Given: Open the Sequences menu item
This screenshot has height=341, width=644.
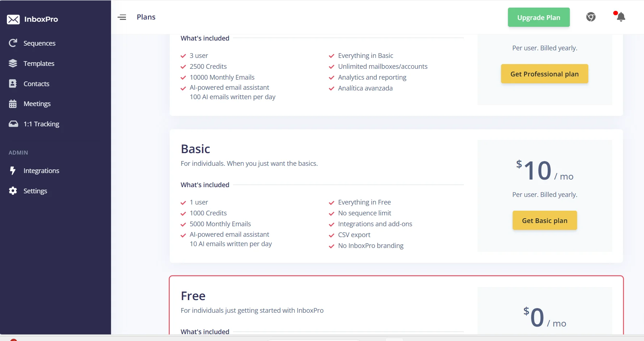Looking at the screenshot, I should (39, 43).
